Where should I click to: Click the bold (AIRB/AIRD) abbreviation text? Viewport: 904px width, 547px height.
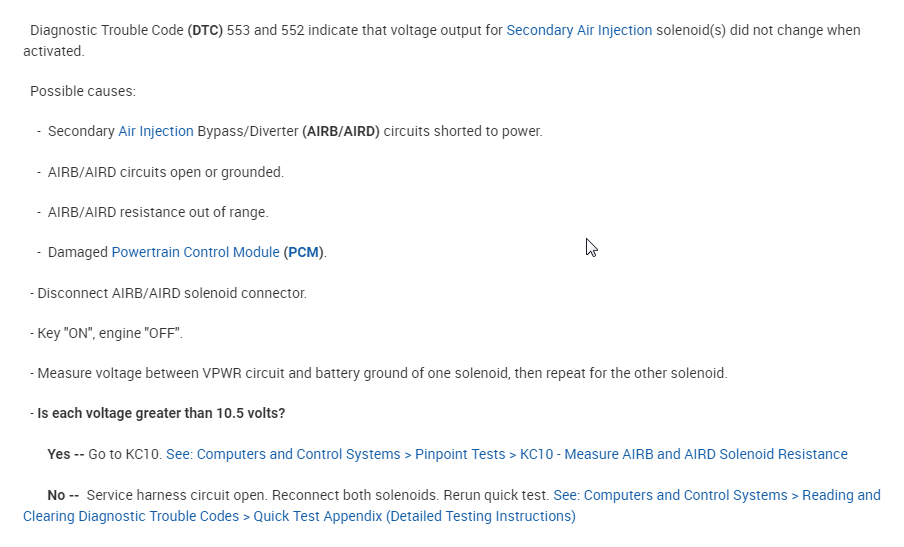[x=341, y=131]
